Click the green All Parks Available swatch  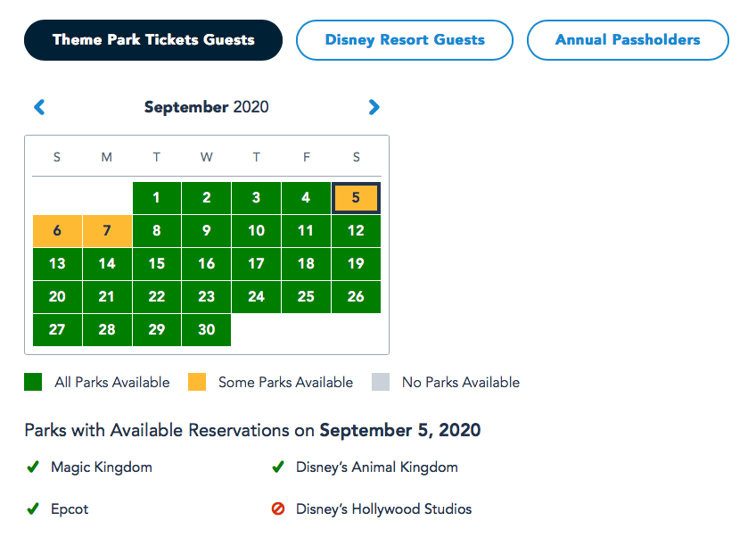[34, 382]
